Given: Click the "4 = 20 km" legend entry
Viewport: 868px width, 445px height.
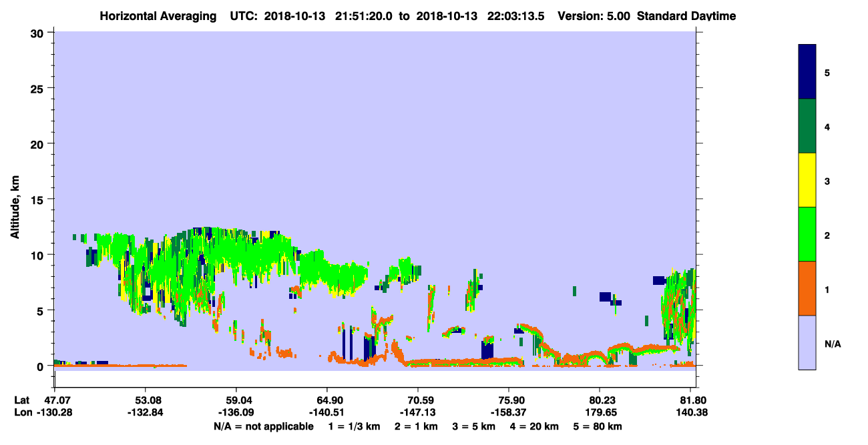Looking at the screenshot, I should (535, 426).
